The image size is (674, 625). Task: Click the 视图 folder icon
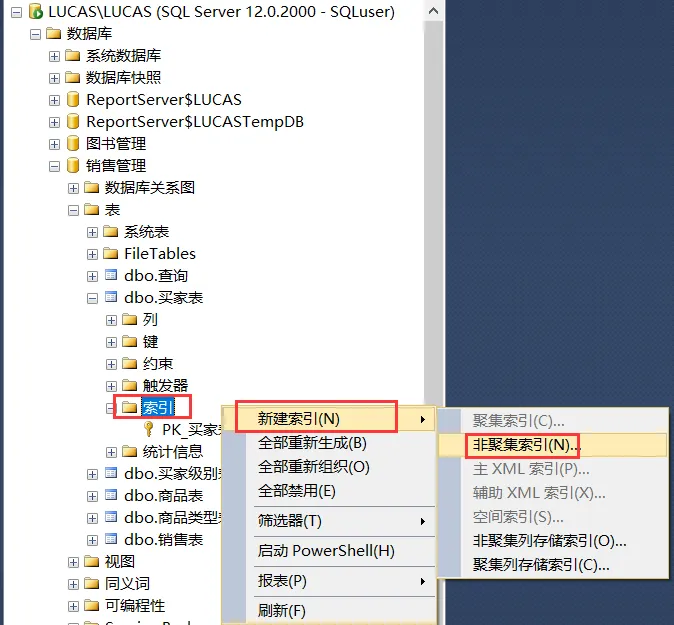[x=92, y=561]
